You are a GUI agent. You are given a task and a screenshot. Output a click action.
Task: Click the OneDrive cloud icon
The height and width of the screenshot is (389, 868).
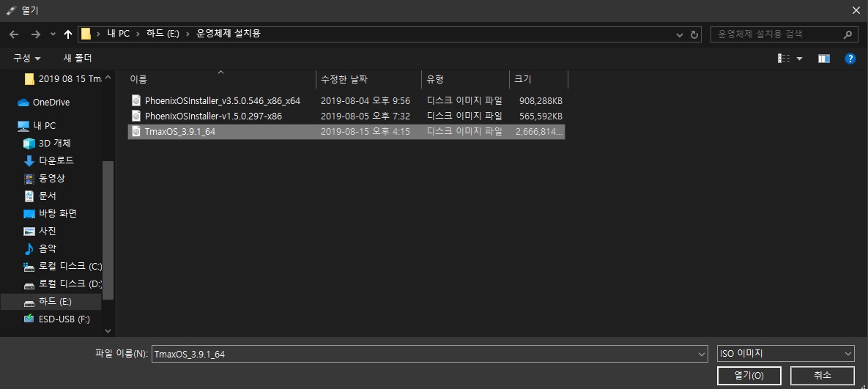click(23, 103)
